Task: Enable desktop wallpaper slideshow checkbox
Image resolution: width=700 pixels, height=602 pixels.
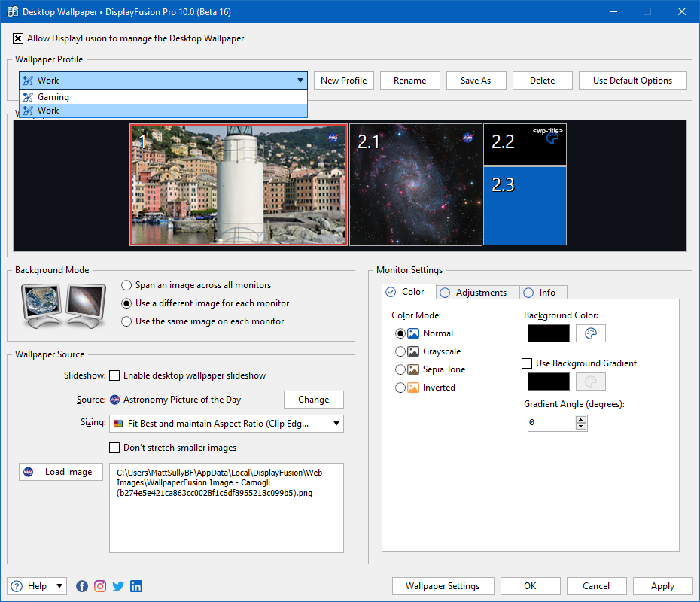Action: 114,375
